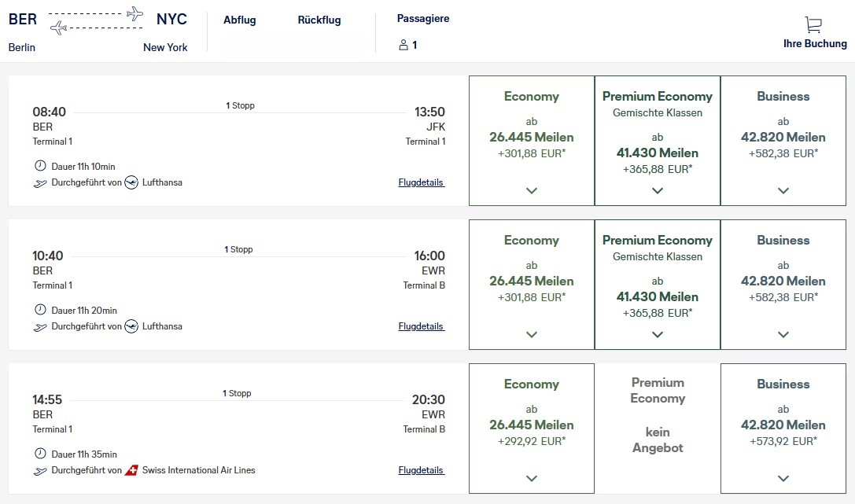Screen dimensions: 855x504
Task: Expand the Economy fare on the 08:40 flight
Action: (x=531, y=189)
